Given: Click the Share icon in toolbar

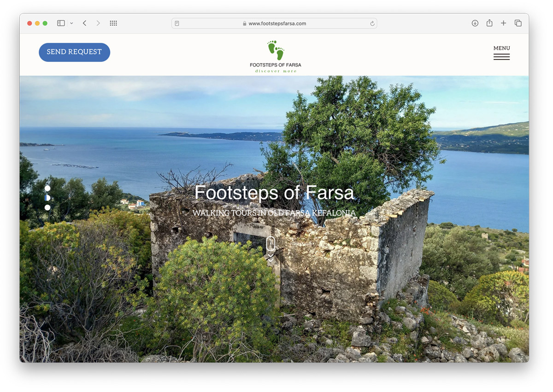Looking at the screenshot, I should click(x=489, y=23).
